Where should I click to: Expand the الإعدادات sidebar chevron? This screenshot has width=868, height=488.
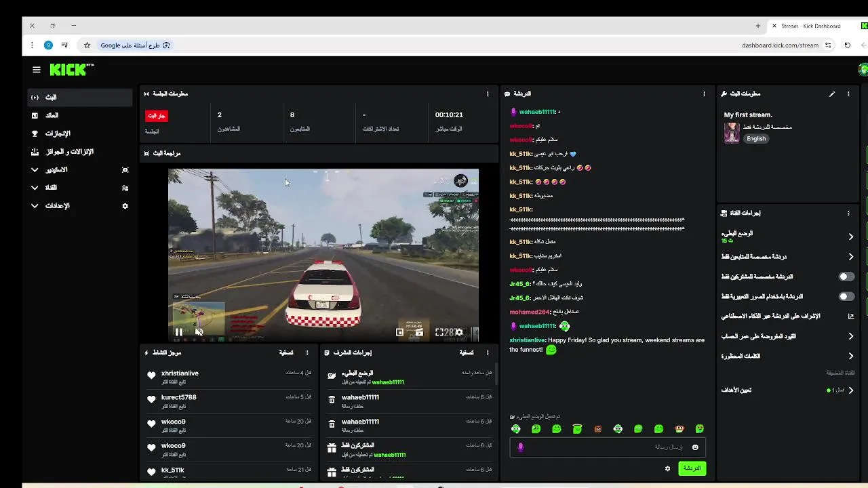tap(35, 206)
